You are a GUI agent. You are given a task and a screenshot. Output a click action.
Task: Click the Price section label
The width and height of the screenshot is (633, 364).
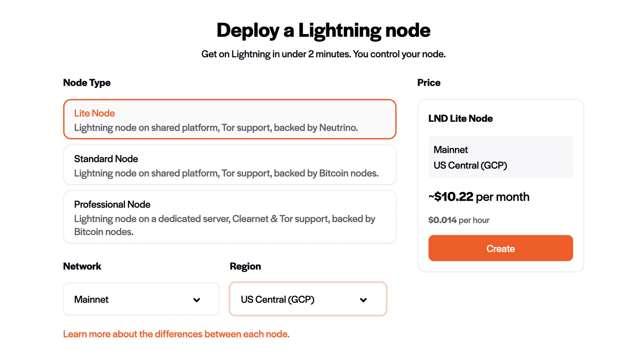(429, 83)
